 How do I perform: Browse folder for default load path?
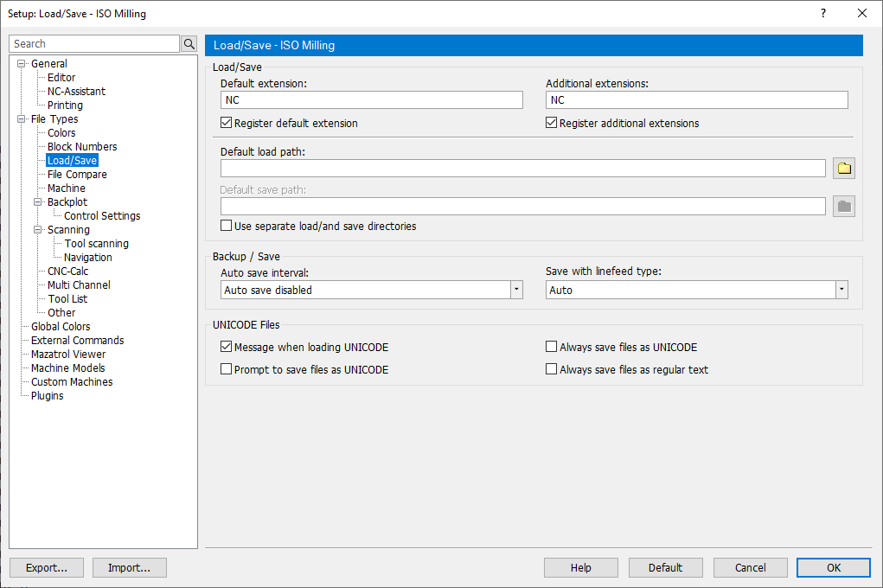pyautogui.click(x=844, y=169)
